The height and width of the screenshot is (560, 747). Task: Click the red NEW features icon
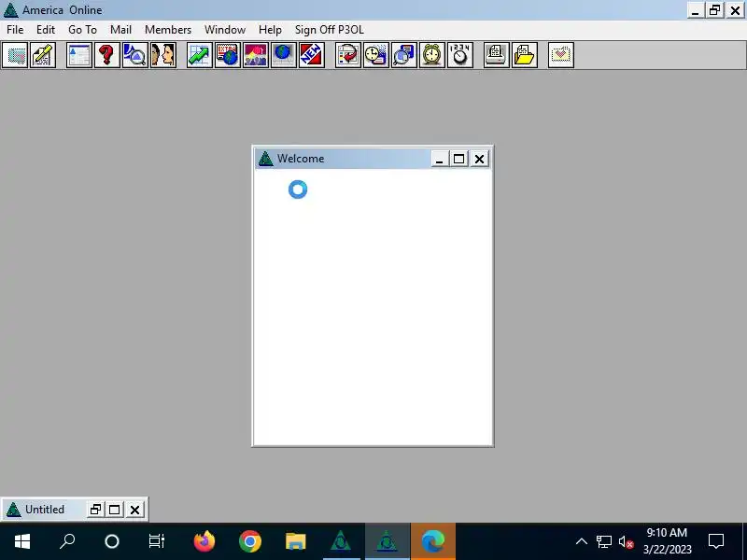[x=312, y=55]
